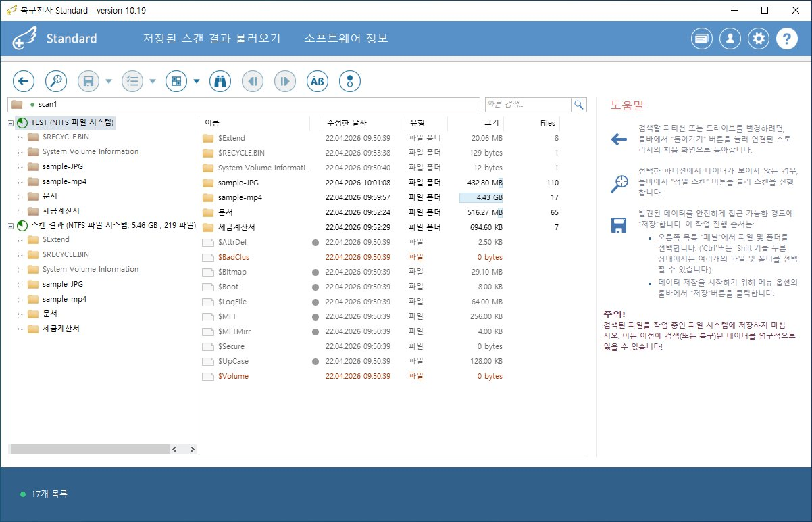The width and height of the screenshot is (812, 522).
Task: Open help question mark icon
Action: coord(787,39)
